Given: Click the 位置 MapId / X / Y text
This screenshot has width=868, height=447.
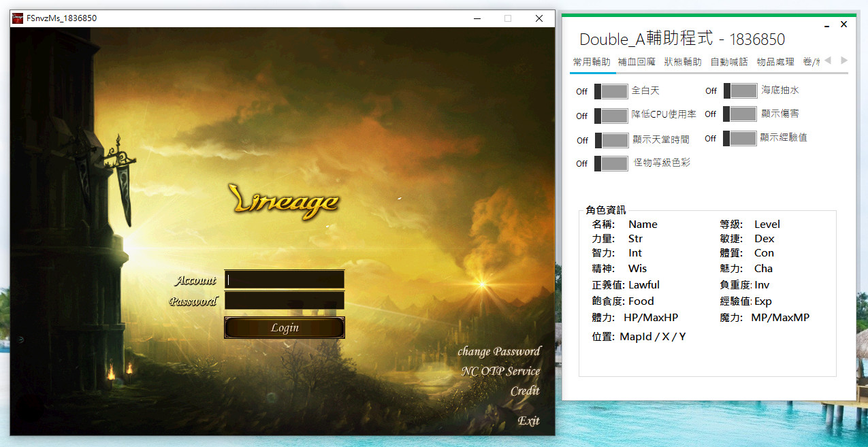Looking at the screenshot, I should [639, 337].
